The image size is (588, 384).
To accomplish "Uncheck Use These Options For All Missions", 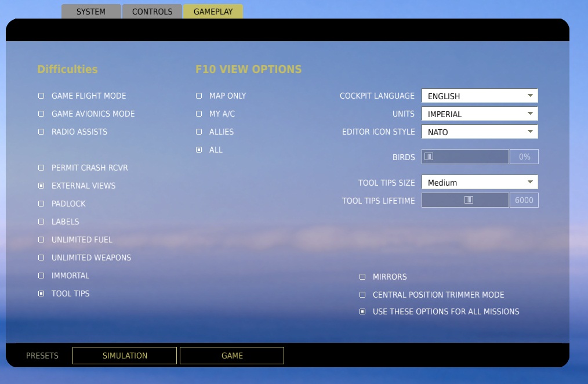I will click(362, 312).
